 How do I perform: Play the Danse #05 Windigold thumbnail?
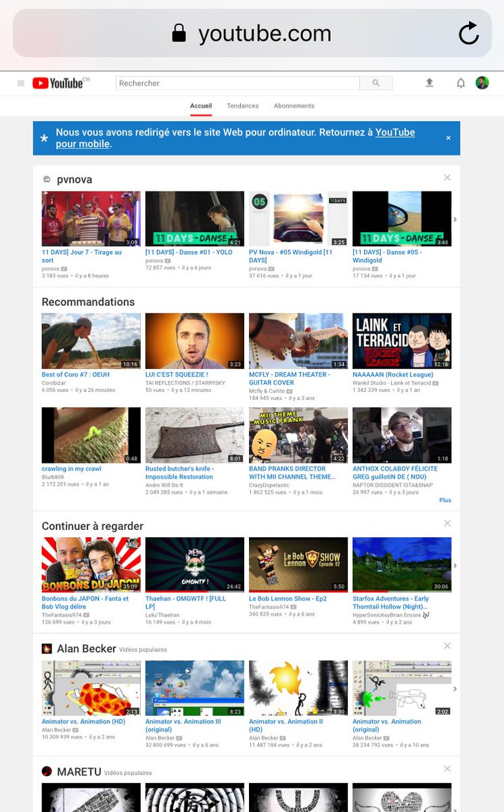(402, 219)
